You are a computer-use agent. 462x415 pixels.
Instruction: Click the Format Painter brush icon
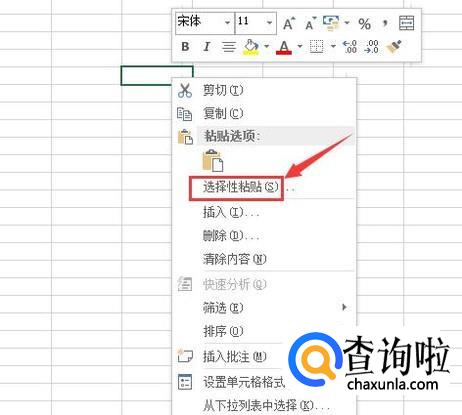pos(394,47)
